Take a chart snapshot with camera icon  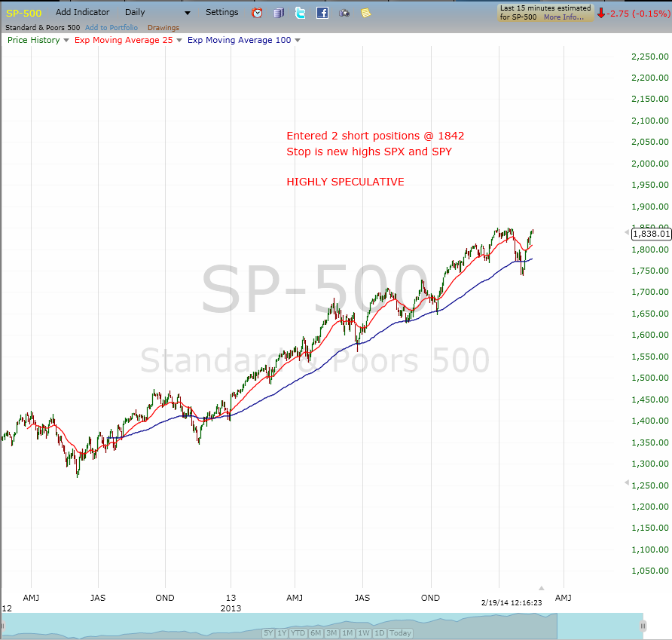(344, 14)
